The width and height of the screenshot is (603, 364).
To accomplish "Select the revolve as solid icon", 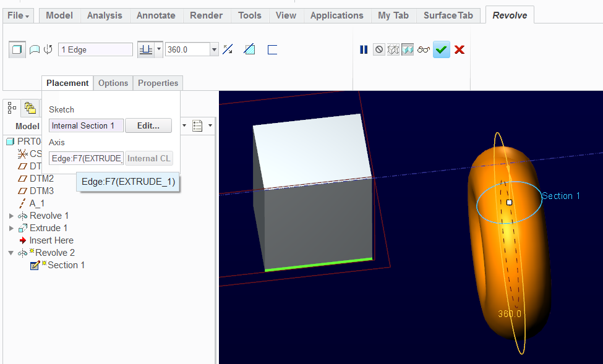I will 17,49.
